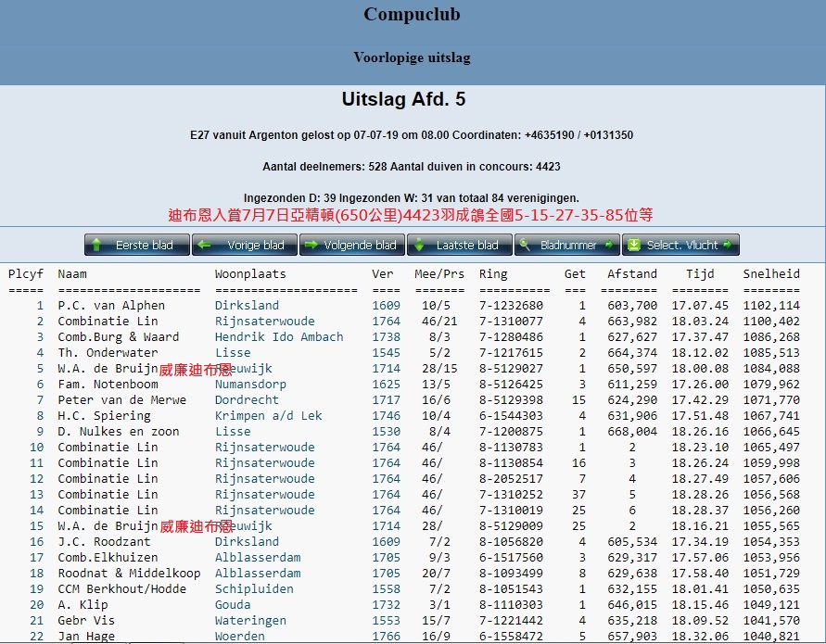Open the Woerden town link
The height and width of the screenshot is (644, 826).
240,637
